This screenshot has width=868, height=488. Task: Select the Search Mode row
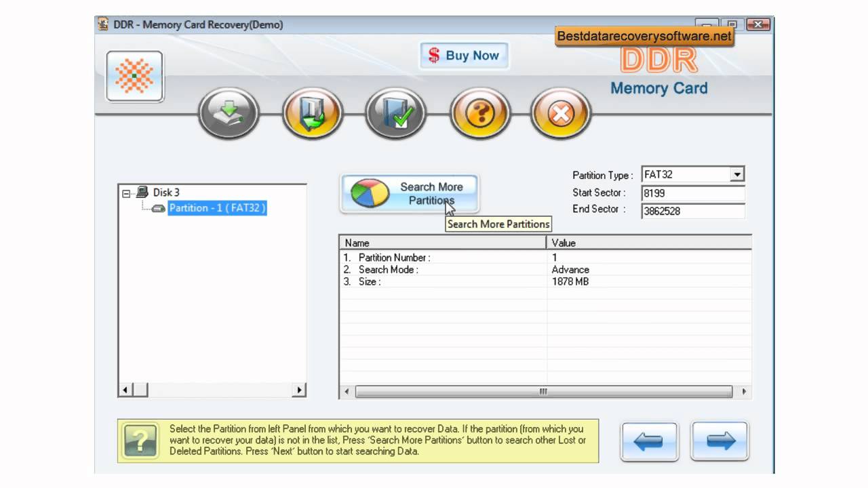545,270
